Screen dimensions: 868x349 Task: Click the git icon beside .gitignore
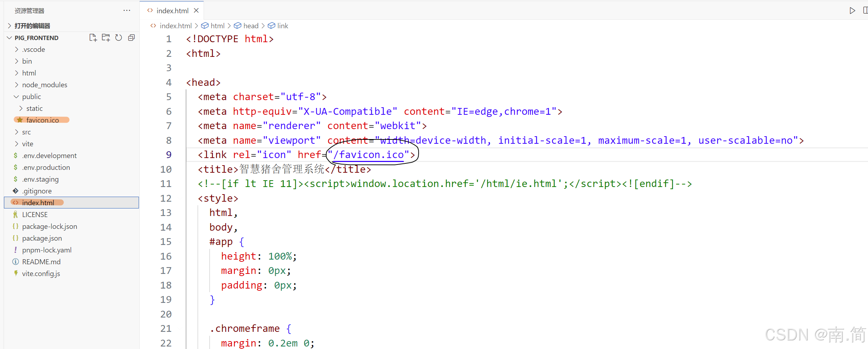(x=16, y=191)
